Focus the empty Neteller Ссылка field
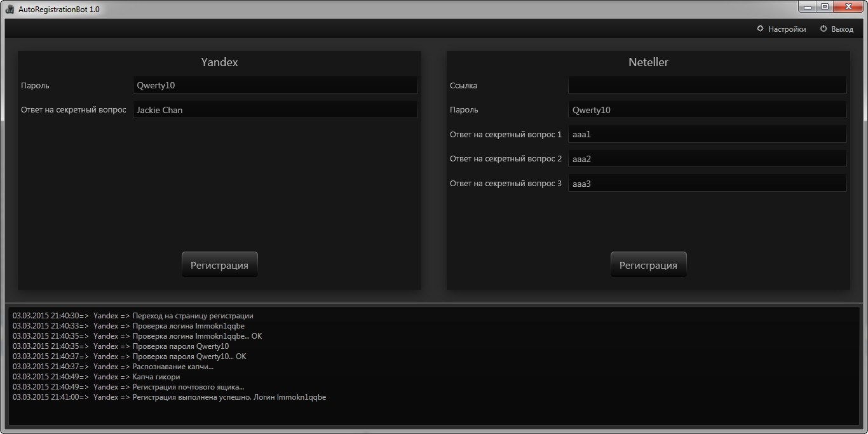The height and width of the screenshot is (434, 868). pos(707,85)
